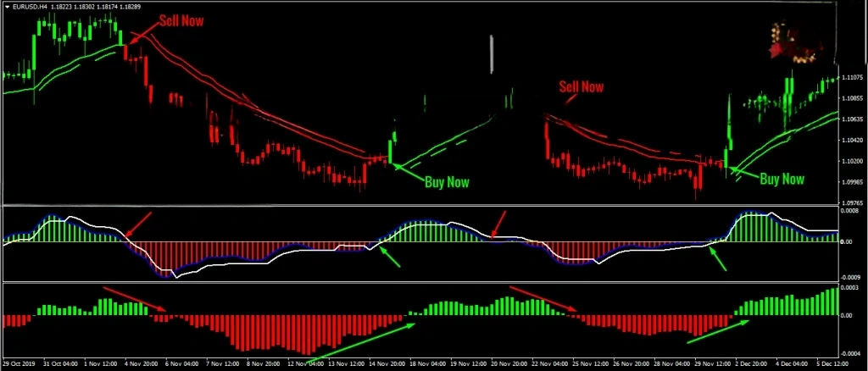
Task: Click the 1.11075 price axis label
Action: point(852,78)
